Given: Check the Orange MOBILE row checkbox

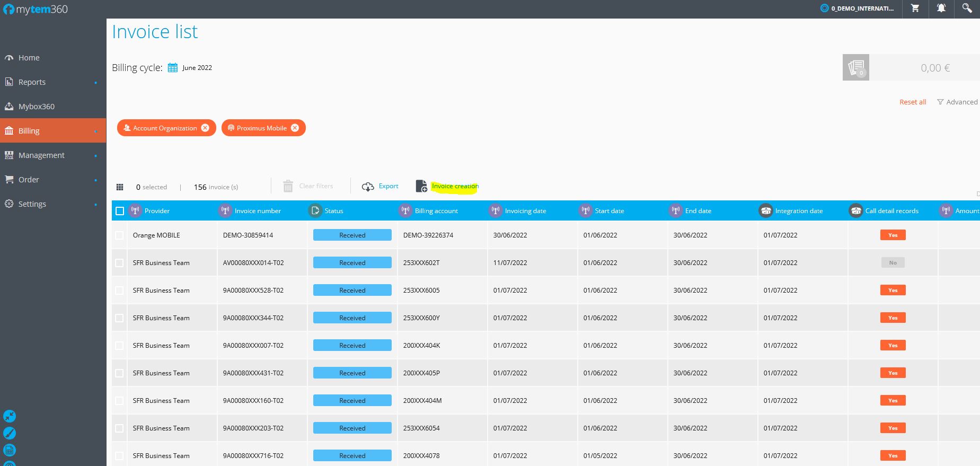Looking at the screenshot, I should point(119,235).
